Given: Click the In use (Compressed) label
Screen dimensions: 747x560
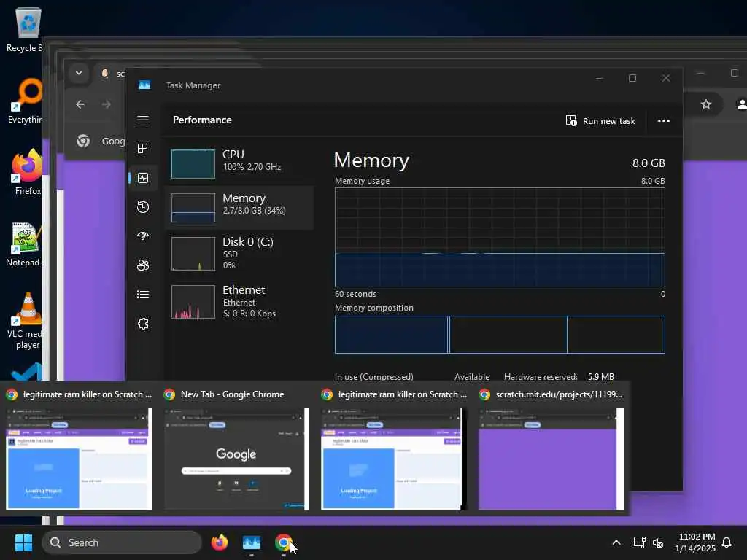Looking at the screenshot, I should (x=374, y=377).
